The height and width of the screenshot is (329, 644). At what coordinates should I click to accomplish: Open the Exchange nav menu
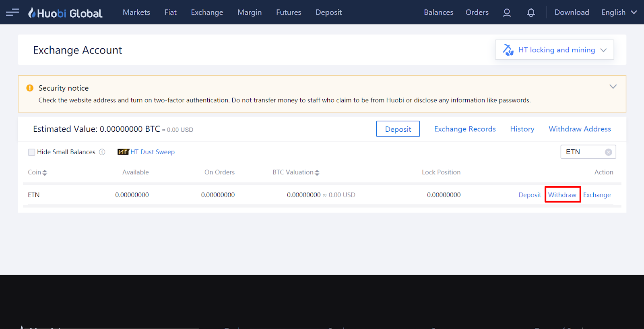coord(207,12)
